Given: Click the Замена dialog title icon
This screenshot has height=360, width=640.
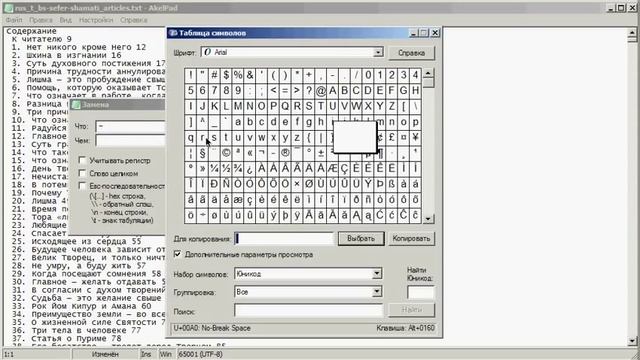Looking at the screenshot, I should click(x=76, y=105).
